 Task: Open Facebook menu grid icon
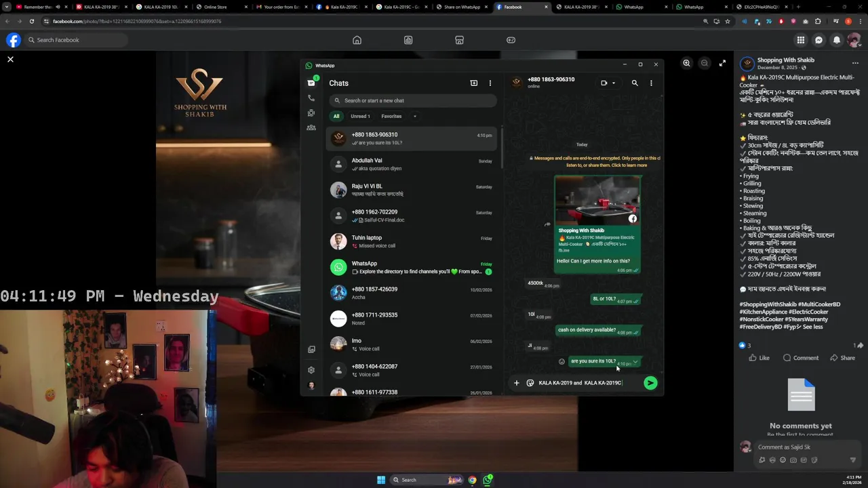point(801,40)
